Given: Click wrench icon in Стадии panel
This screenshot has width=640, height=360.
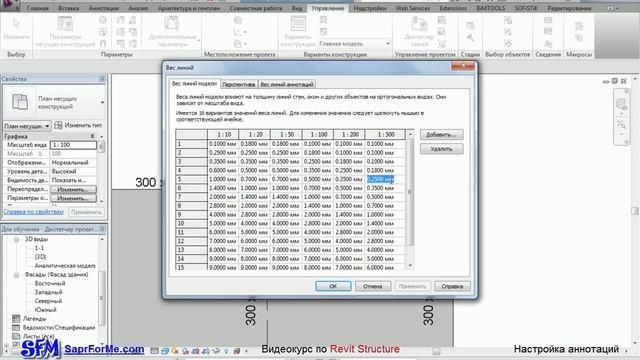Looking at the screenshot, I should 470,38.
